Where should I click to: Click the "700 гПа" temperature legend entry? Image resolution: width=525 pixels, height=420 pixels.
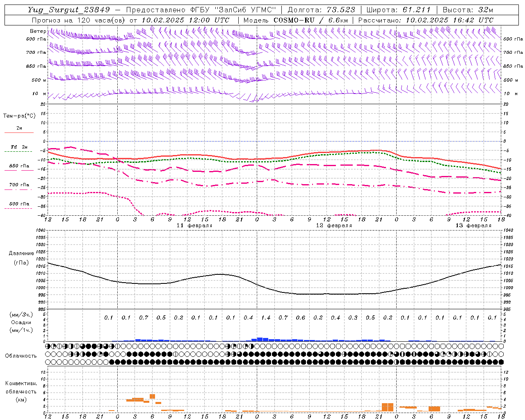point(19,185)
